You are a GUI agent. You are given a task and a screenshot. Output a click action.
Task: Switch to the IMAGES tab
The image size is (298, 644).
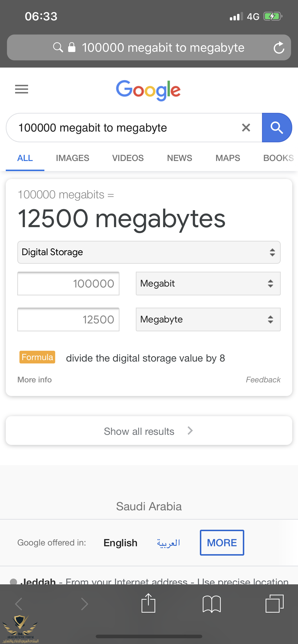tap(72, 158)
